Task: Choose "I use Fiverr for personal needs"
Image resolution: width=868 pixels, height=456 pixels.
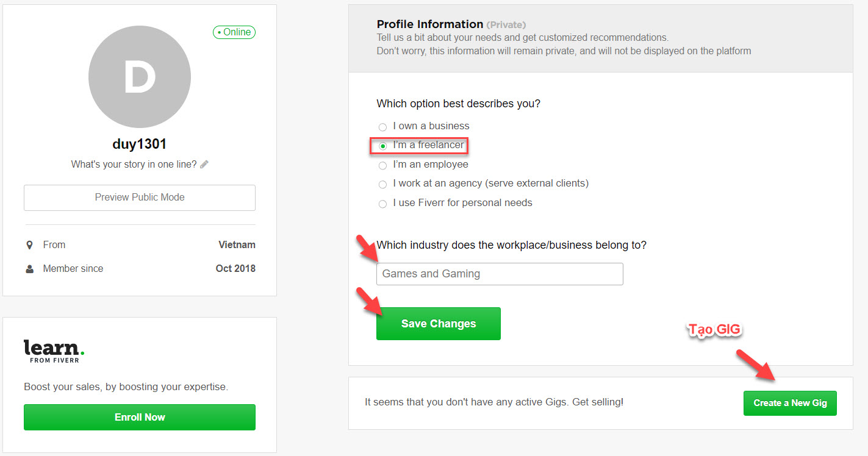Action: pos(382,204)
